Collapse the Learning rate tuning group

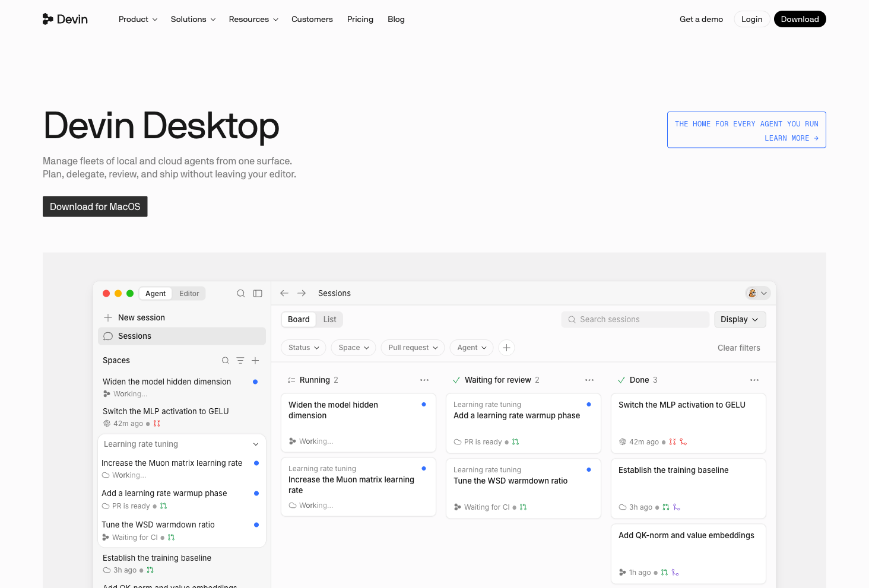click(256, 444)
